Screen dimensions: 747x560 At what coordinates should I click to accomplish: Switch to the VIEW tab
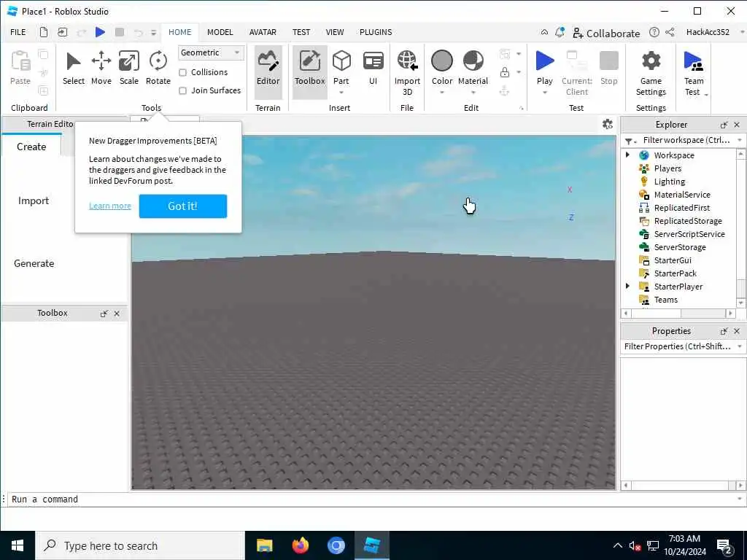334,32
